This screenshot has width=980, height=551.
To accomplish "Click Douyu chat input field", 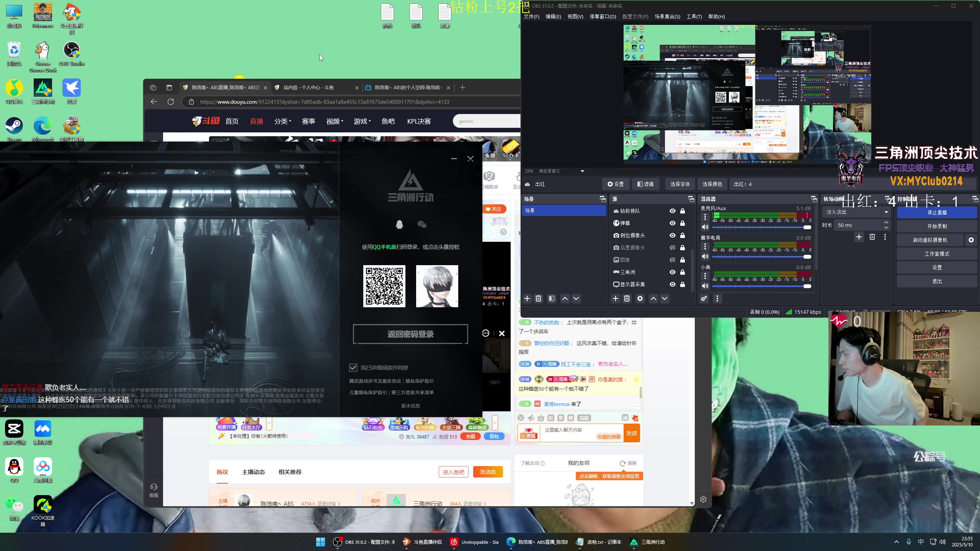I will tap(581, 433).
